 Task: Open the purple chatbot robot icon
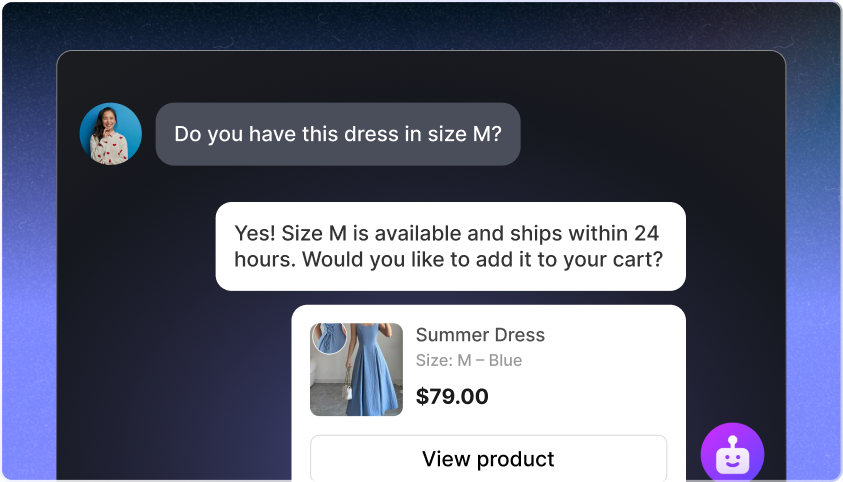pyautogui.click(x=732, y=455)
